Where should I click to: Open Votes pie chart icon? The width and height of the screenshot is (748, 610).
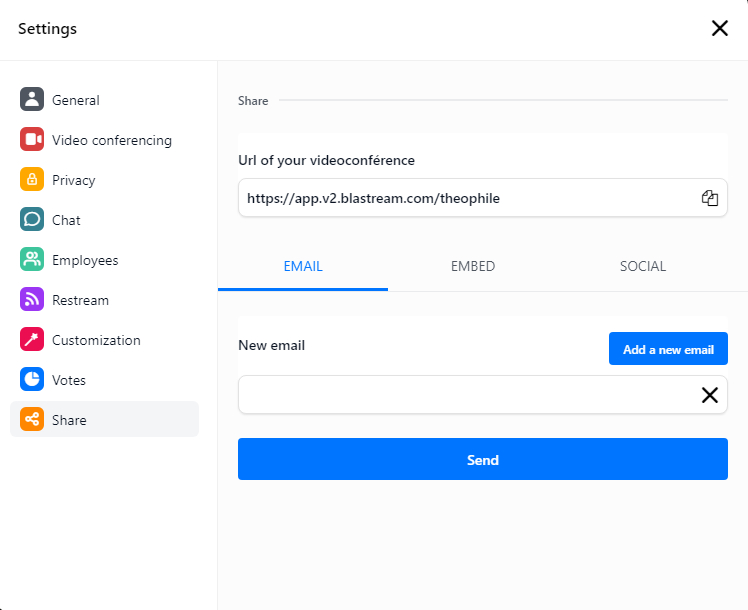(x=32, y=379)
